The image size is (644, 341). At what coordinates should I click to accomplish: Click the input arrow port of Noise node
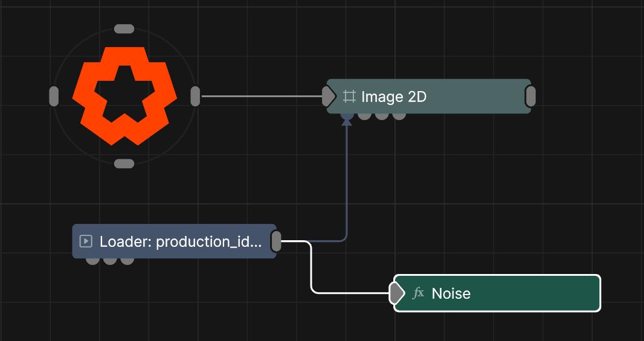pos(396,293)
